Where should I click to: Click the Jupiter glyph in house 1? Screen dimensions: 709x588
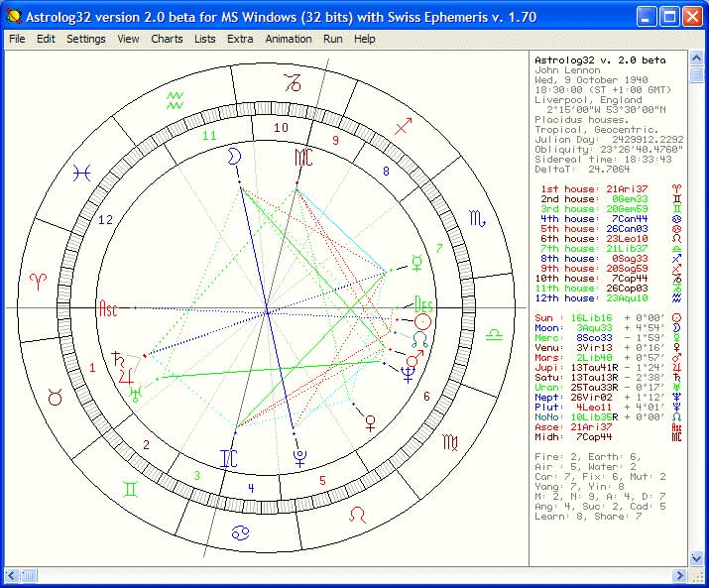(x=126, y=377)
